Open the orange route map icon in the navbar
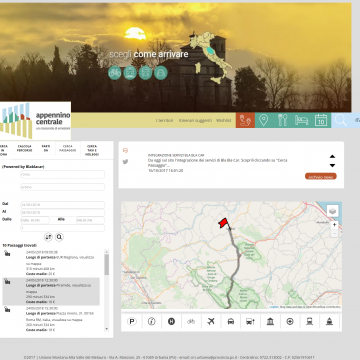360x360 pixels. [x=245, y=120]
